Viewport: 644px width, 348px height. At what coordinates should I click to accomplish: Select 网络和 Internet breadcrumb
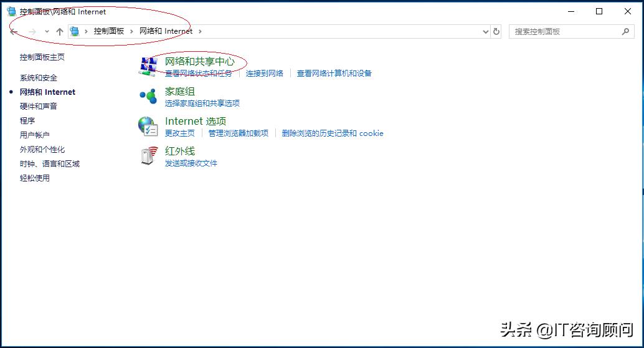(166, 31)
